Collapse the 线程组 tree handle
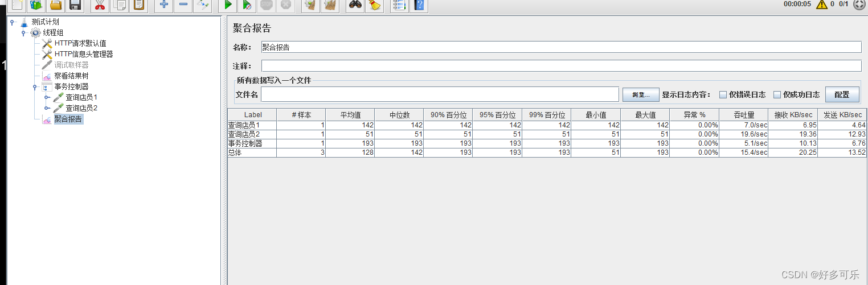868x285 pixels. pos(23,33)
